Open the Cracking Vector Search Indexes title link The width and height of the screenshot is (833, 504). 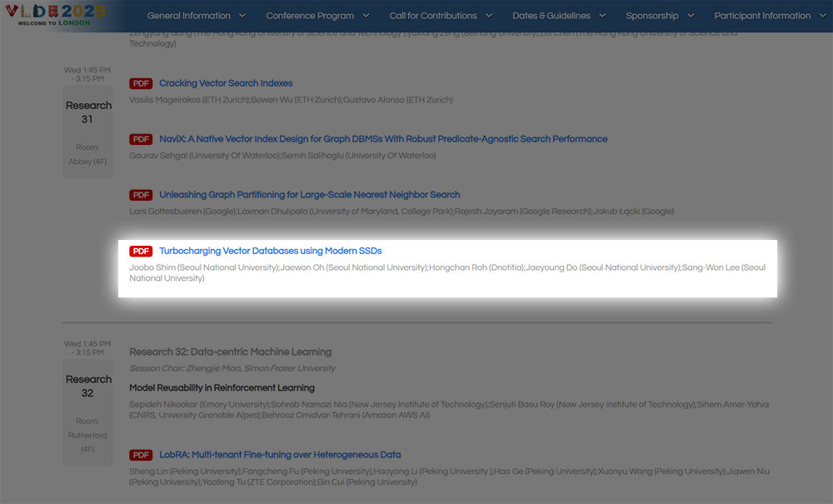coord(226,83)
